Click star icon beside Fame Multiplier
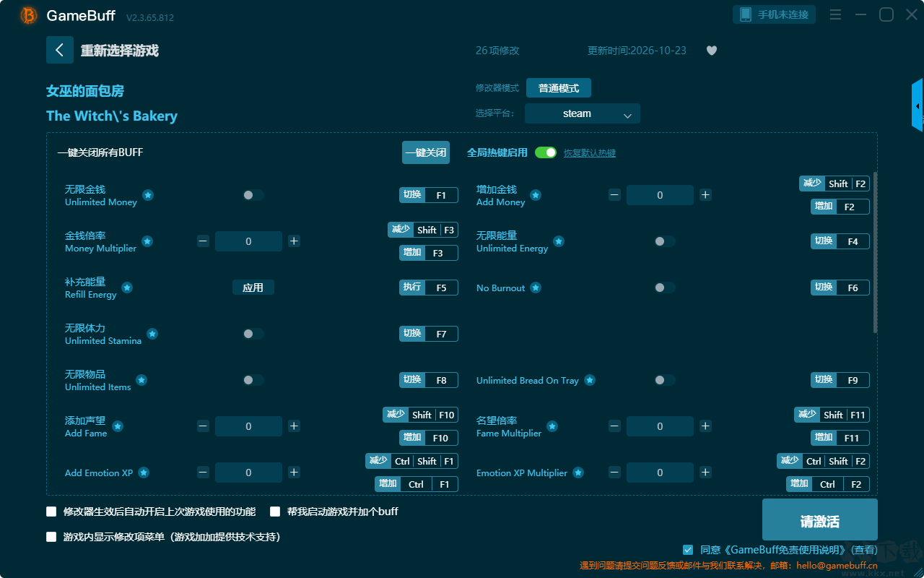The width and height of the screenshot is (924, 578). pyautogui.click(x=552, y=426)
